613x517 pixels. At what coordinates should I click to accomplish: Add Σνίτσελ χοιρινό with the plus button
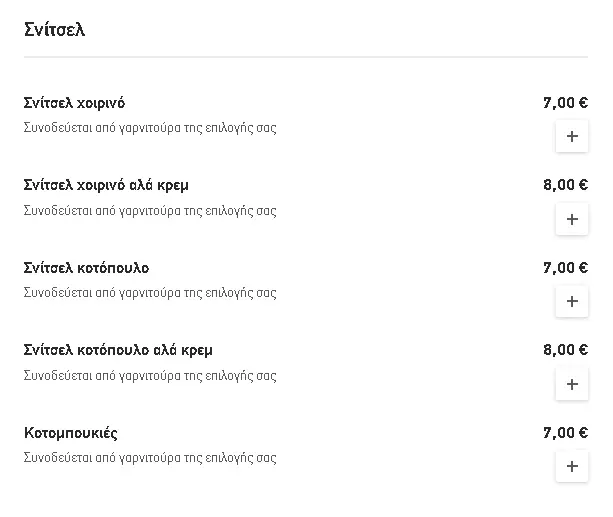[x=572, y=136]
